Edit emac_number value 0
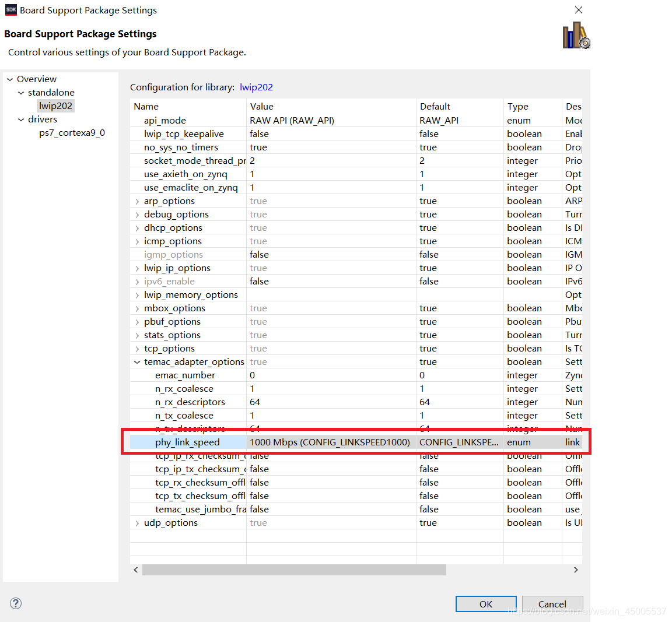 click(331, 375)
